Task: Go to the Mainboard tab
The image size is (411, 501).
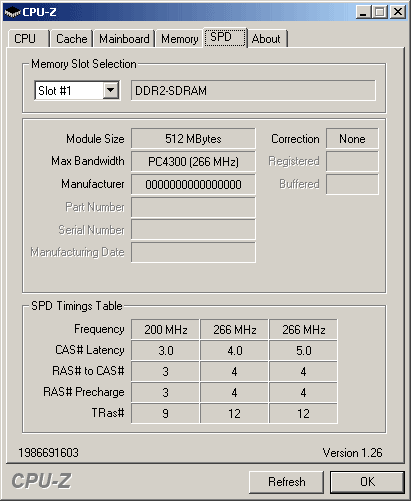Action: coord(124,39)
